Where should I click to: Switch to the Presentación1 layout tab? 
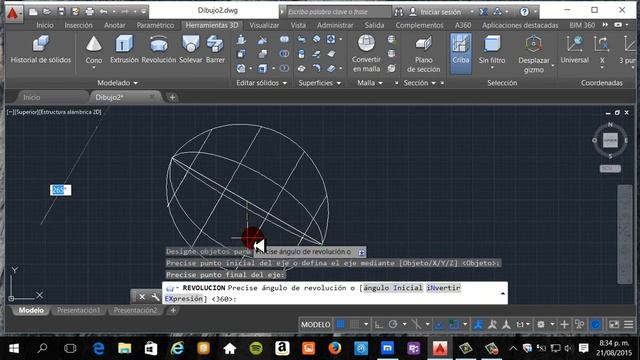(78, 310)
